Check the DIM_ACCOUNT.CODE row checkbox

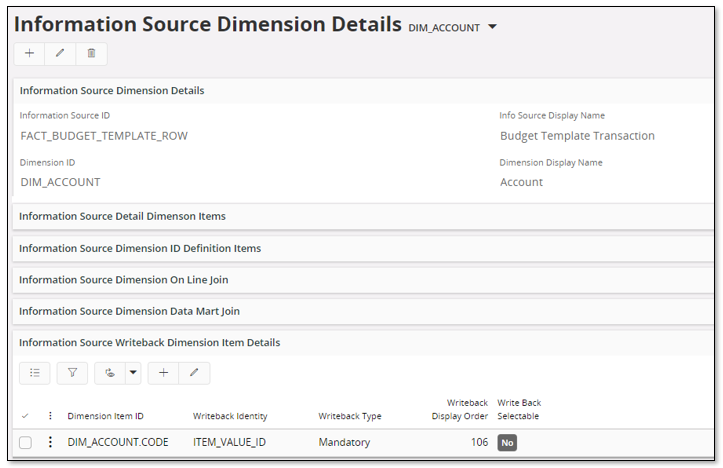pyautogui.click(x=26, y=442)
